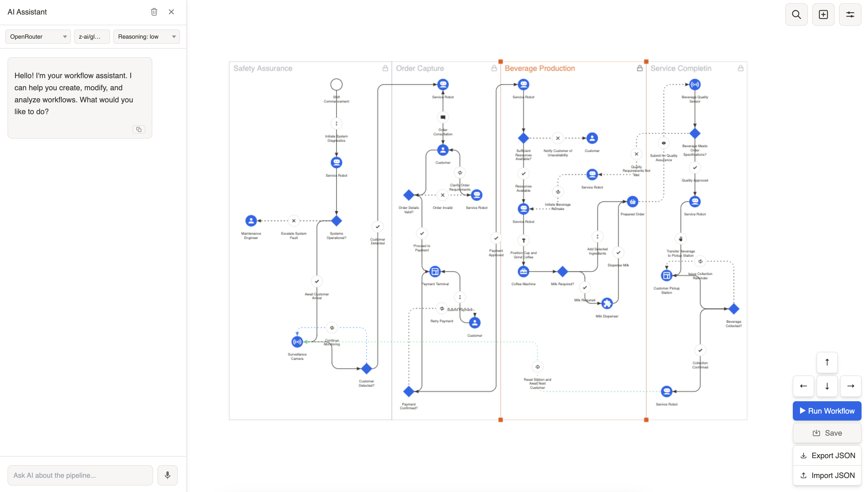Viewport: 868px width, 492px height.
Task: Select the Payment Confirmed? decision diamond
Action: coord(408,391)
